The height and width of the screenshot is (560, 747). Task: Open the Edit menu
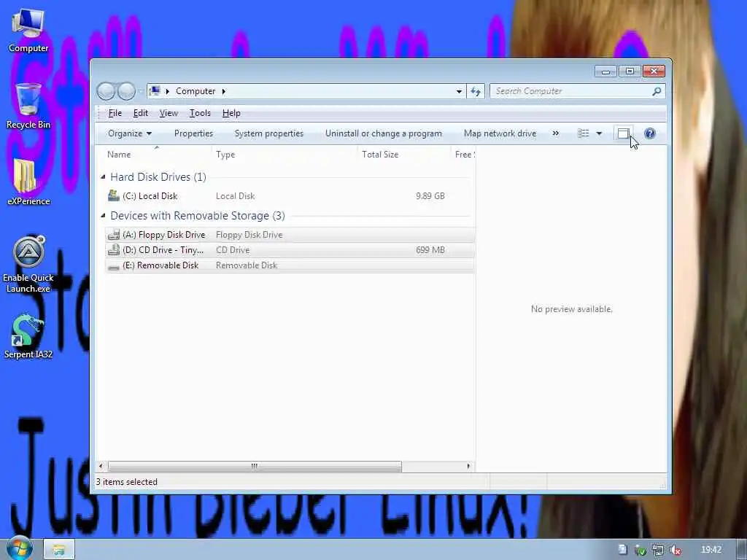tap(140, 113)
